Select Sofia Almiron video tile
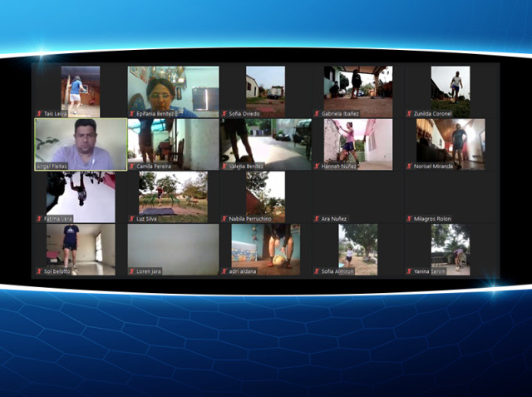The width and height of the screenshot is (532, 397). coord(358,250)
